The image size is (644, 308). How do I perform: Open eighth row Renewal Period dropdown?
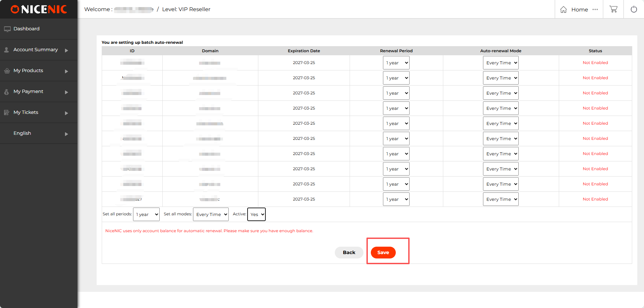coord(396,169)
